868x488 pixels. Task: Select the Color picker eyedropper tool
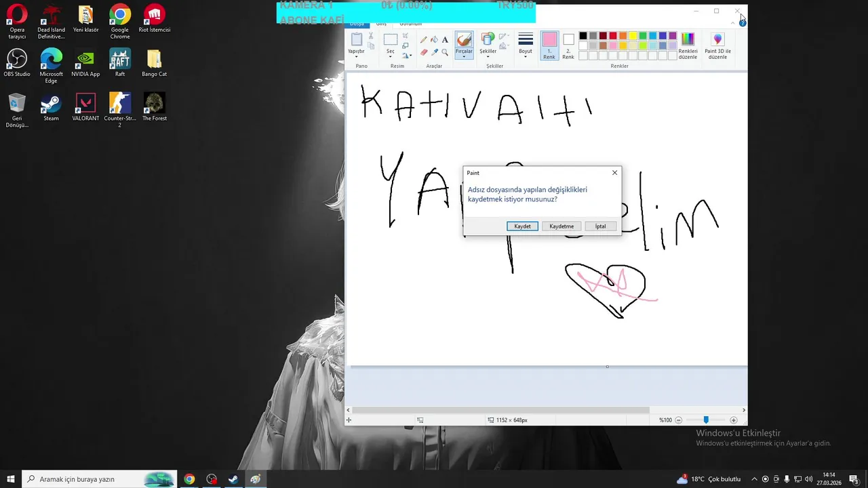435,52
